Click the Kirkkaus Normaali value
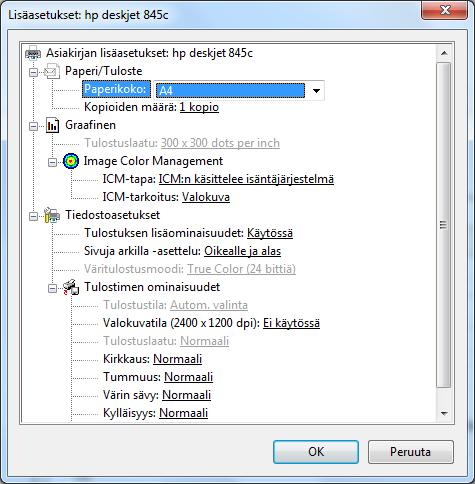 point(177,359)
